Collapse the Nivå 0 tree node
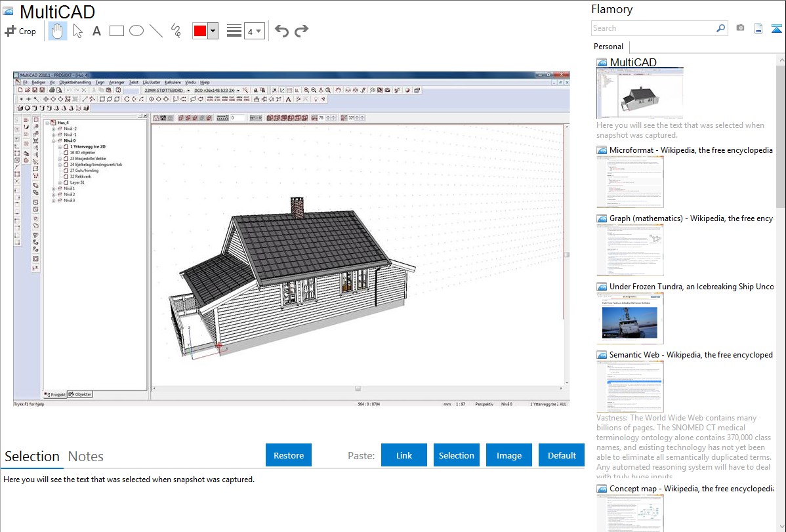The height and width of the screenshot is (532, 786). pos(53,141)
